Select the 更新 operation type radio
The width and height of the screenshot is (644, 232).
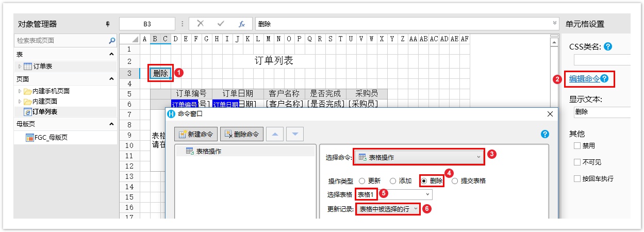click(x=361, y=181)
